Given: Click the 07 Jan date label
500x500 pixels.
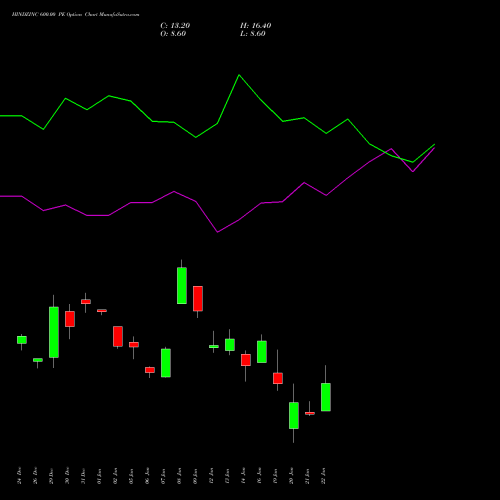Looking at the screenshot, I should (163, 476).
